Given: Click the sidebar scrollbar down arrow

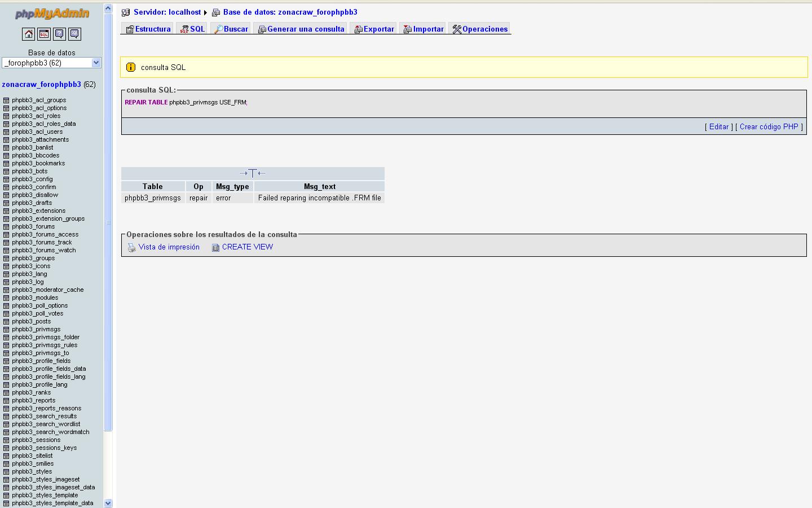Looking at the screenshot, I should tap(108, 503).
